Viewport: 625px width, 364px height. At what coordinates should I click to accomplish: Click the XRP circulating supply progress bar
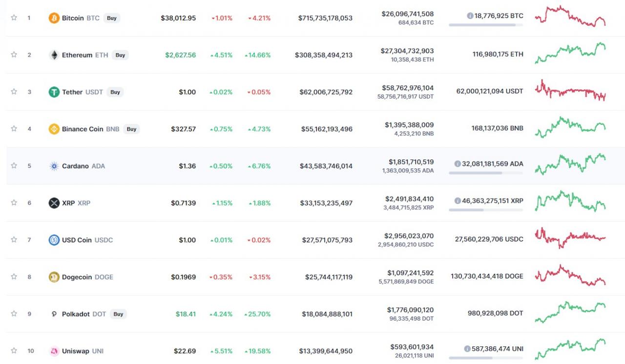point(485,210)
